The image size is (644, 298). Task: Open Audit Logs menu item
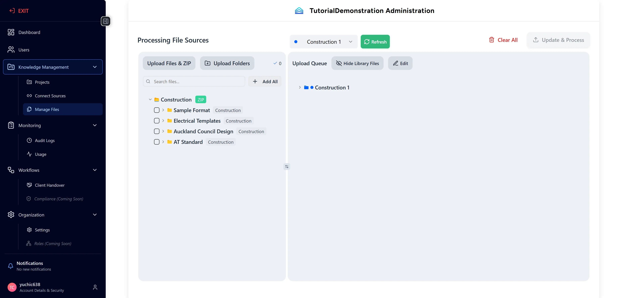pos(62,141)
